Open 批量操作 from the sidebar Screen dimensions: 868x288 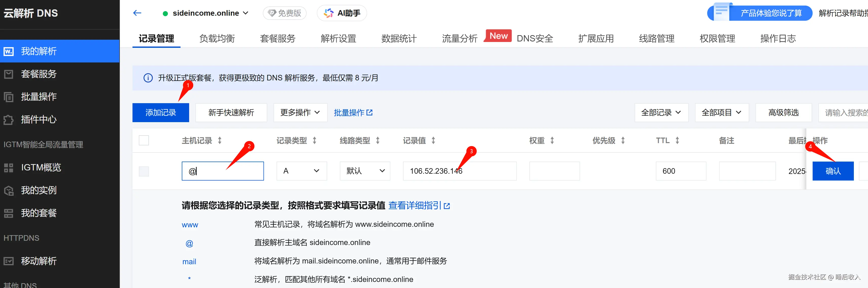(38, 97)
